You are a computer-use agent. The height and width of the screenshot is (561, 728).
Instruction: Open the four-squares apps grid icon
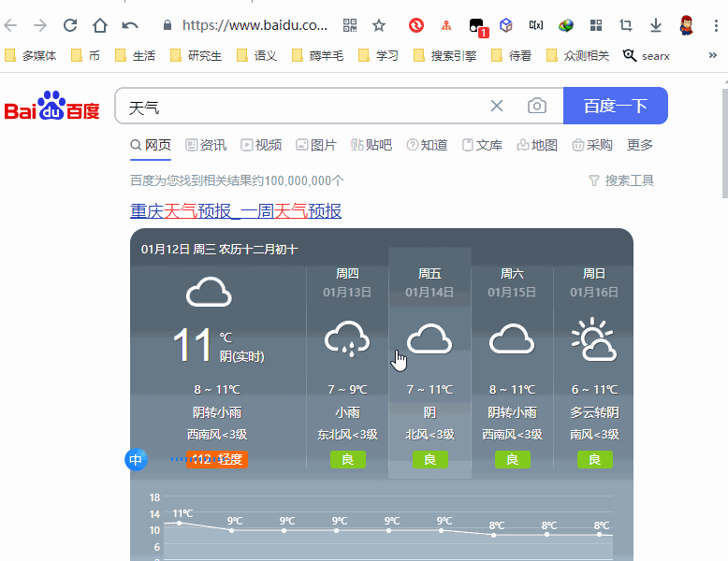tap(596, 25)
